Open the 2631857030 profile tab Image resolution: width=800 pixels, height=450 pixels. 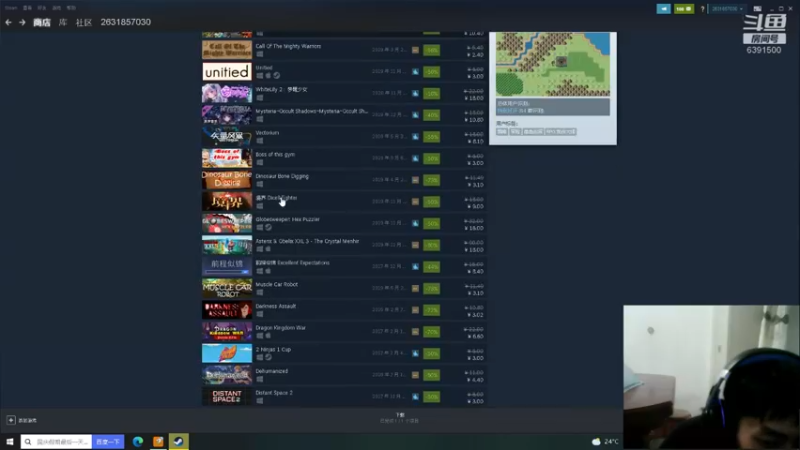[x=126, y=22]
